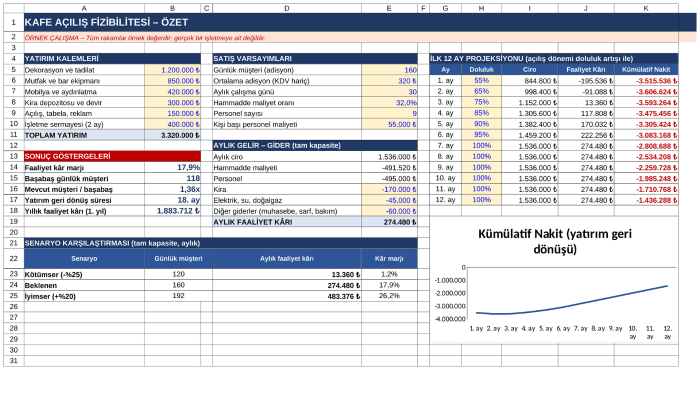The image size is (700, 394).
Task: Select the Mutfak ve bar ekipmanı label cell
Action: pos(84,81)
